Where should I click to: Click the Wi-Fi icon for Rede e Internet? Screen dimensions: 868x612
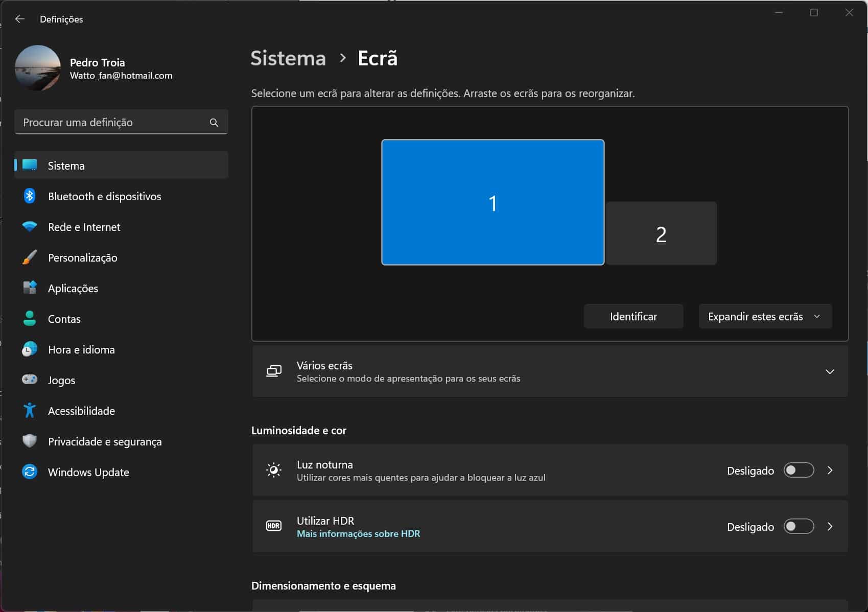[x=30, y=227]
